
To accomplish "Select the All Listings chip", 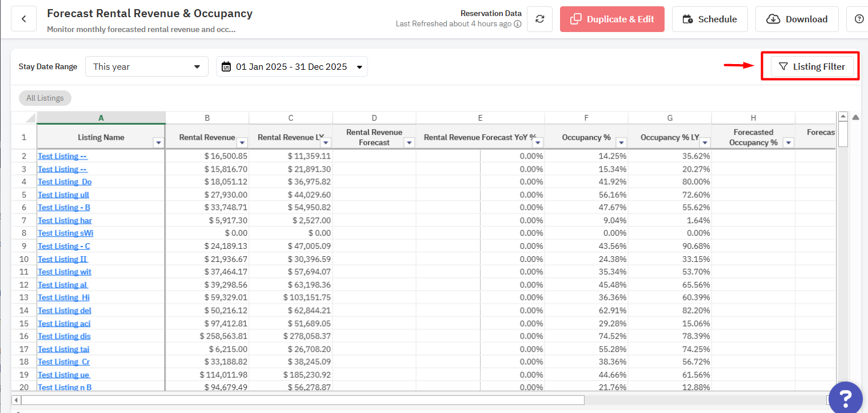I will click(45, 98).
